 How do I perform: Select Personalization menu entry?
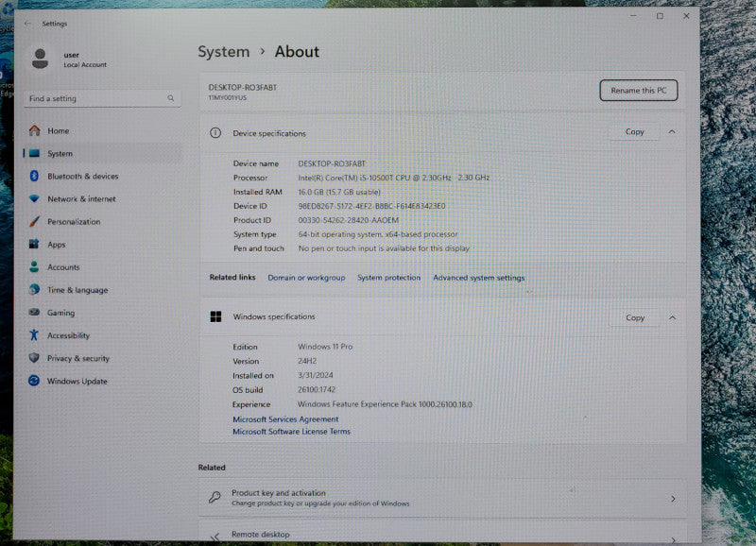tap(102, 221)
